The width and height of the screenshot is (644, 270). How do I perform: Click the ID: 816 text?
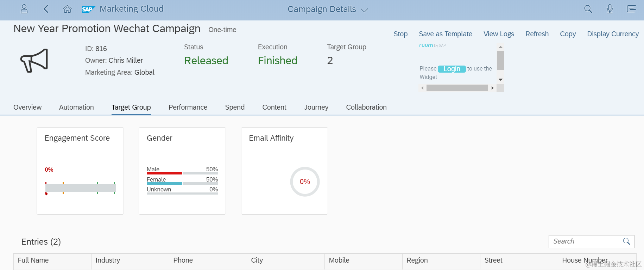click(96, 49)
